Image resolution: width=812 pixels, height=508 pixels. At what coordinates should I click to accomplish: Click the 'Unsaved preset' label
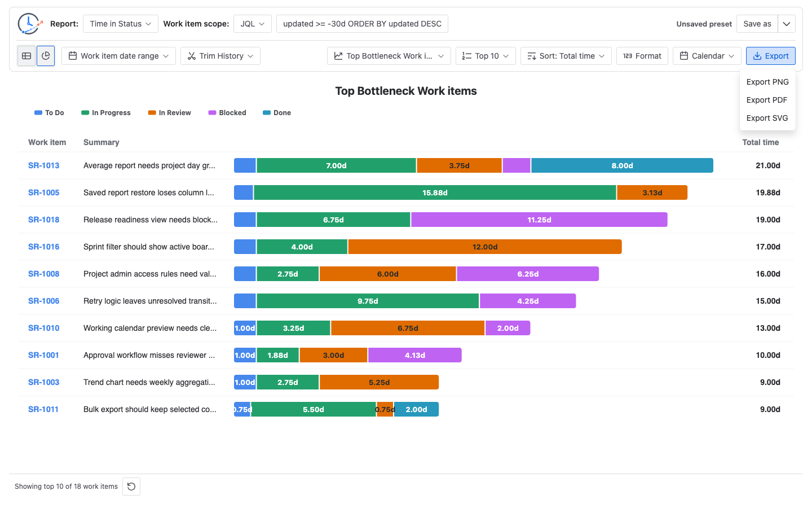[704, 24]
